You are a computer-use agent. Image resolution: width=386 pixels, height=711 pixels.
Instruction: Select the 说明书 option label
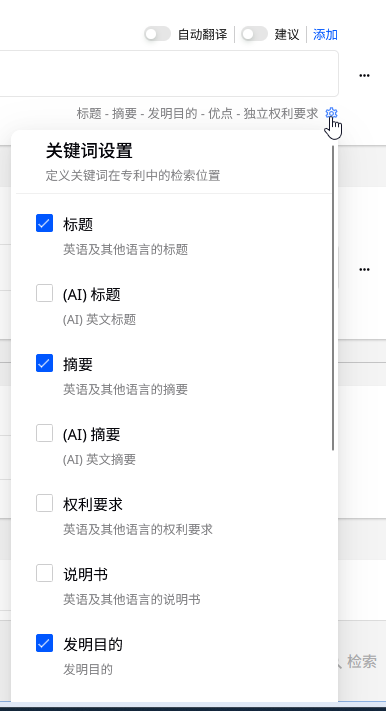(x=85, y=575)
